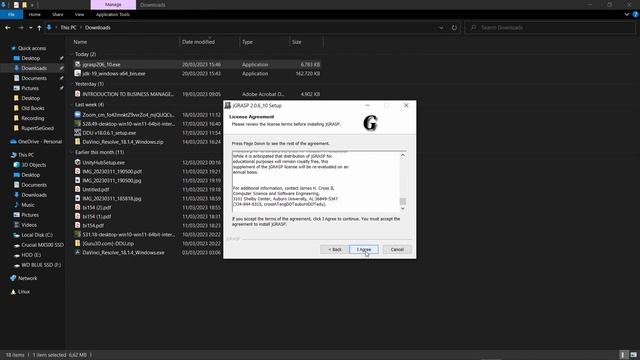Click the I Agree button

(364, 249)
